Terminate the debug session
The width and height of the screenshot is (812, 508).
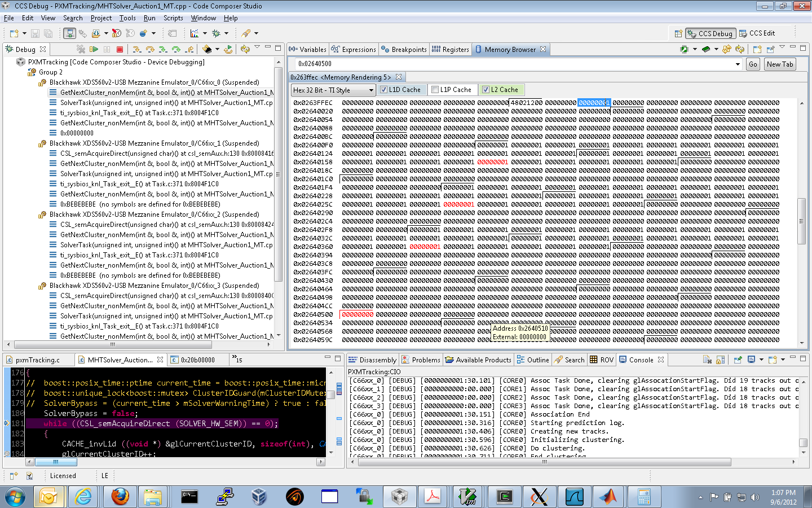coord(119,50)
